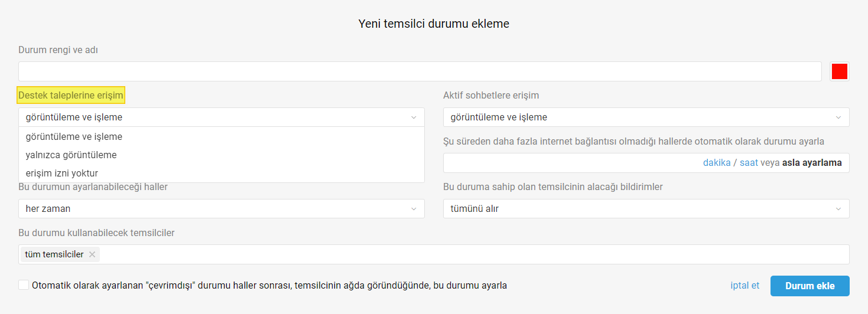The image size is (868, 314).
Task: Open the red status color swatch
Action: [840, 71]
